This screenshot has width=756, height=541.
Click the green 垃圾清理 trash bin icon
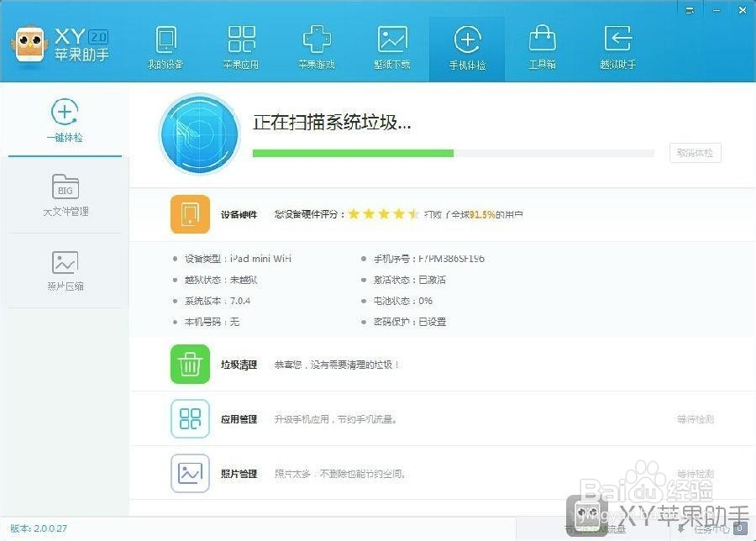click(190, 365)
